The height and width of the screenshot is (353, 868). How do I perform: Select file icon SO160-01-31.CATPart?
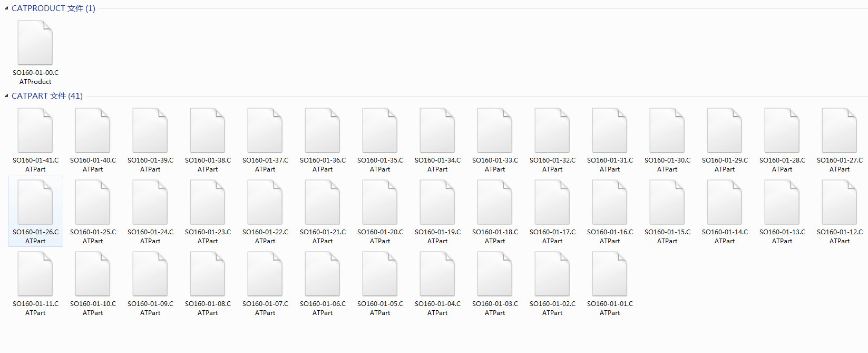(610, 130)
